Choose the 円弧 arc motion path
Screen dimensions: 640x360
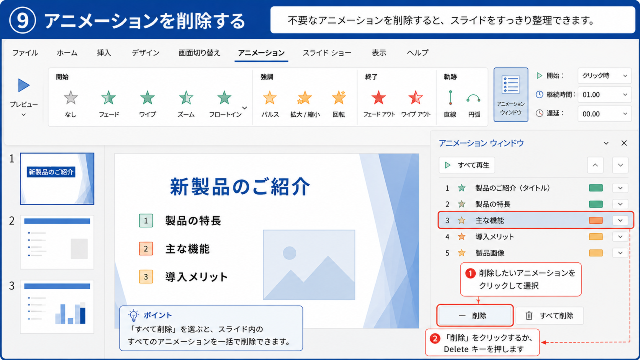[473, 98]
